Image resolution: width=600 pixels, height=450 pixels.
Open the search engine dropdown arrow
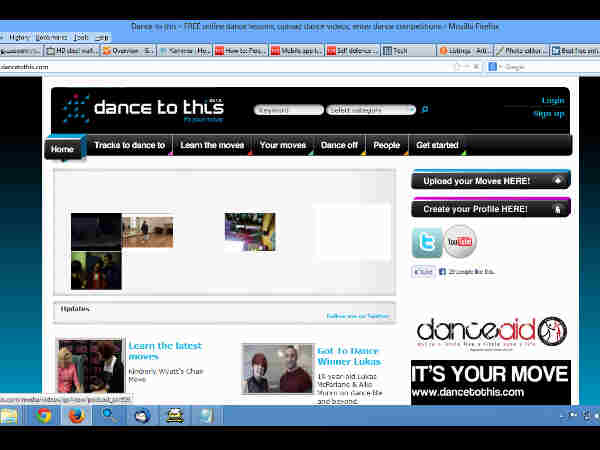pos(500,67)
